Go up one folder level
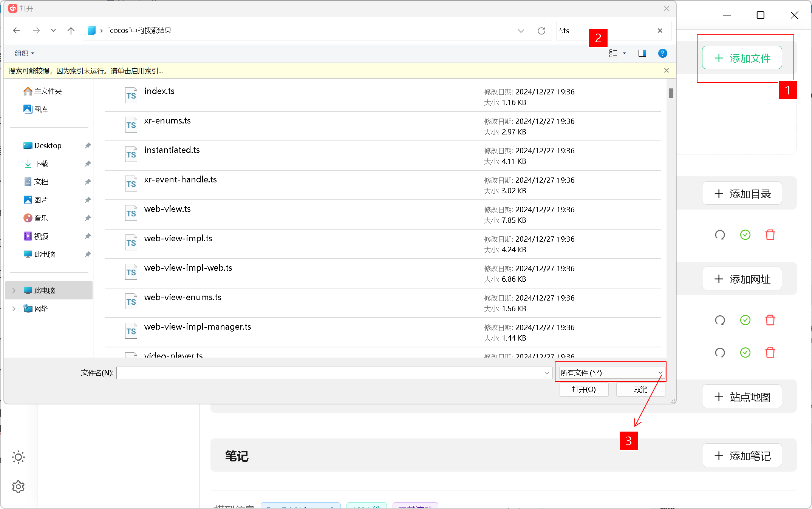 point(71,31)
